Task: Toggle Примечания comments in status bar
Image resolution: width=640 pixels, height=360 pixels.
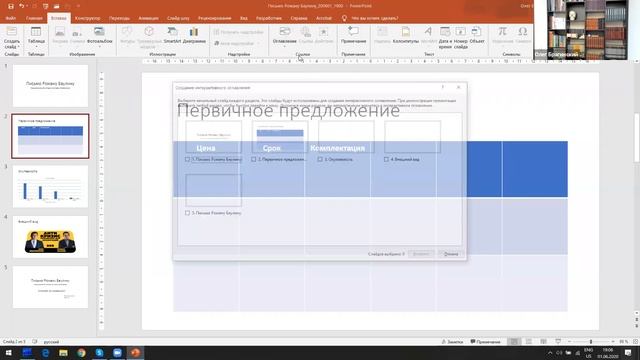Action: point(485,342)
